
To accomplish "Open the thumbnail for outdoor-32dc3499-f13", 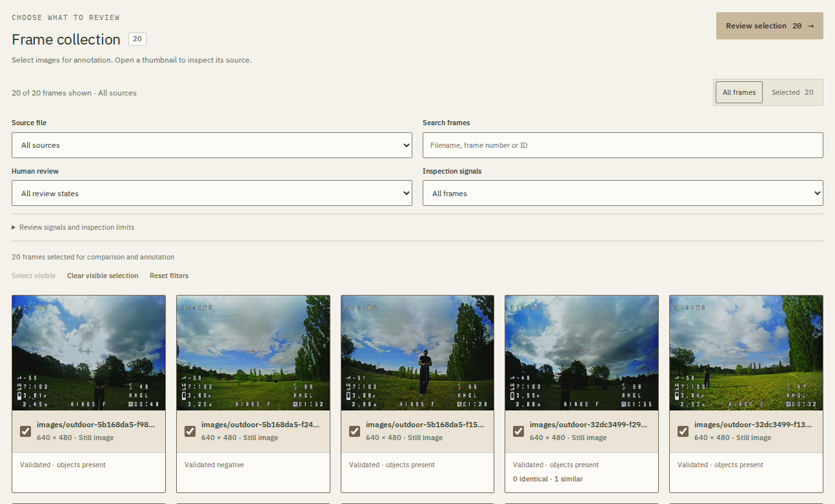I will click(x=746, y=353).
